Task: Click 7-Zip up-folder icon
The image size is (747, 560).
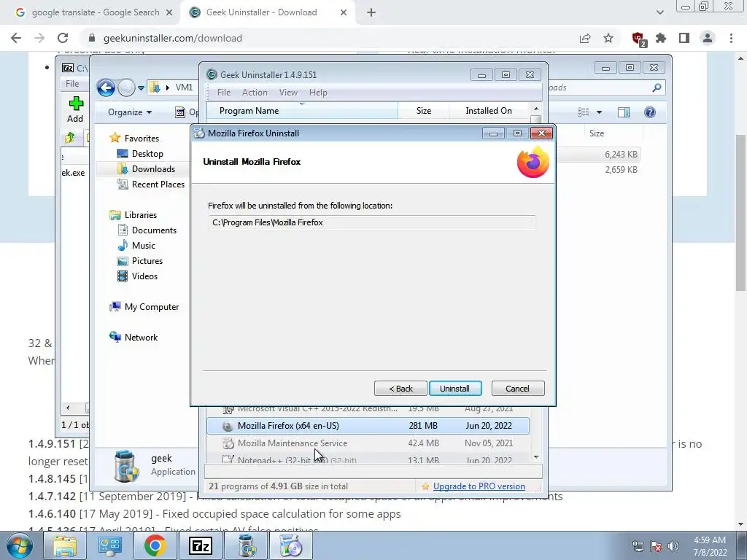Action: [x=69, y=138]
